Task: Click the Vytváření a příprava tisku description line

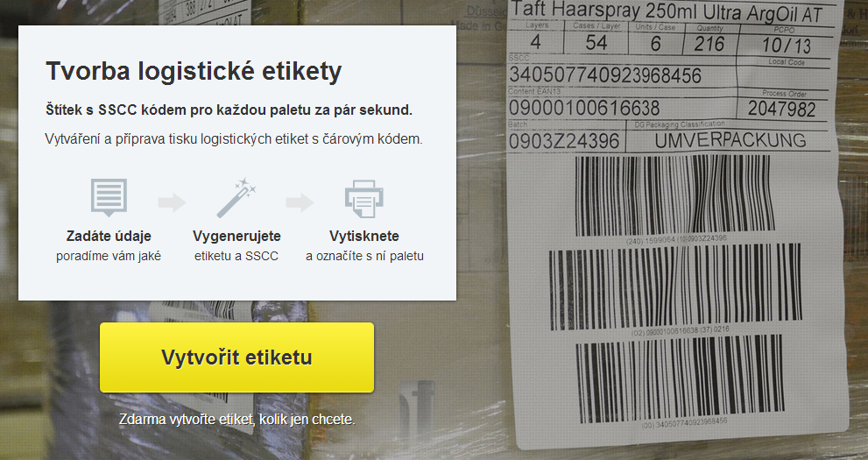Action: click(234, 139)
